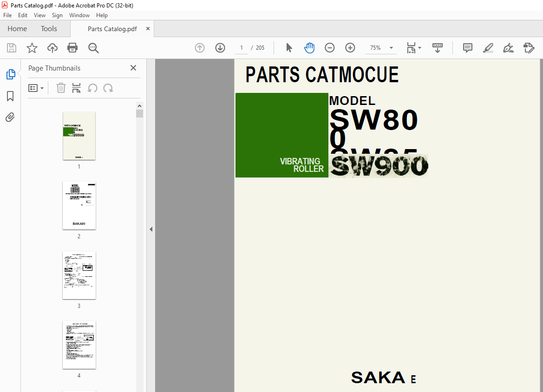Collapse the navigation pane with arrow
Screen dimensions: 543x392
click(151, 229)
